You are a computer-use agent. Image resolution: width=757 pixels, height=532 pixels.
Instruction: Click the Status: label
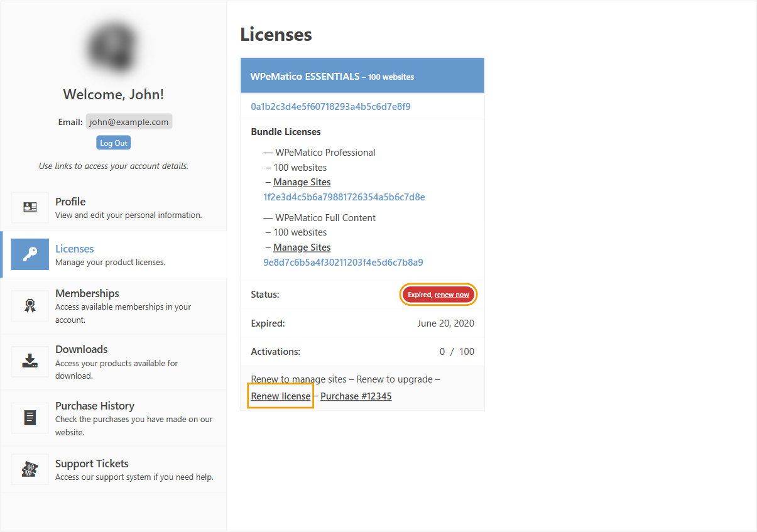(x=265, y=295)
